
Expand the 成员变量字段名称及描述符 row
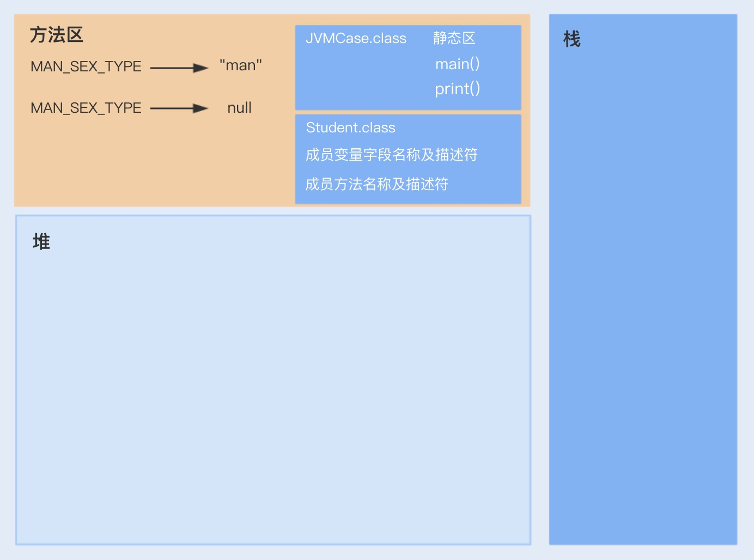point(391,155)
